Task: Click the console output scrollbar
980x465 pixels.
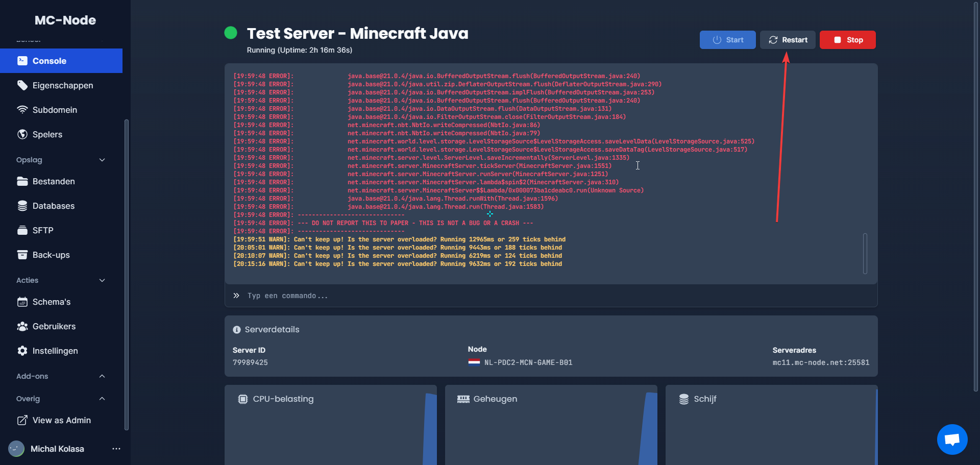Action: pos(865,253)
